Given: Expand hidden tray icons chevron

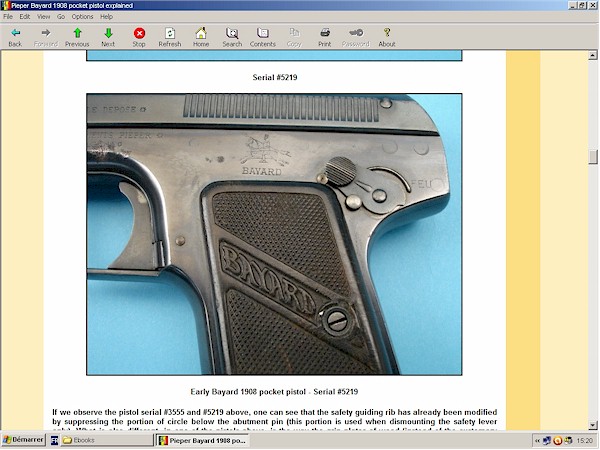Looking at the screenshot, I should coord(537,441).
